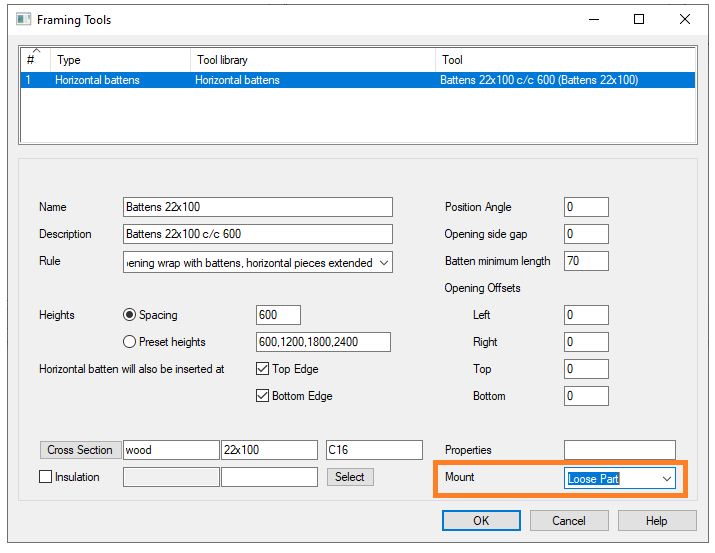The height and width of the screenshot is (553, 715).
Task: Click the Cancel button
Action: tap(569, 521)
